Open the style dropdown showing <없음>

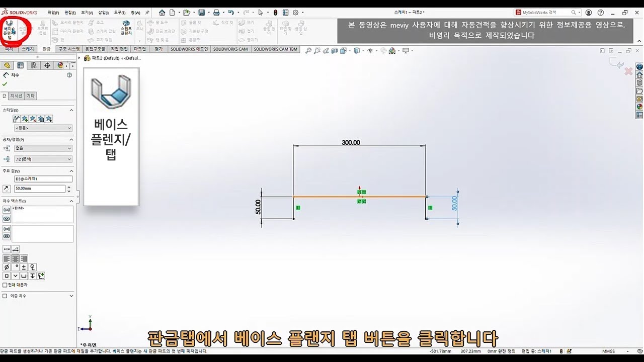point(43,128)
